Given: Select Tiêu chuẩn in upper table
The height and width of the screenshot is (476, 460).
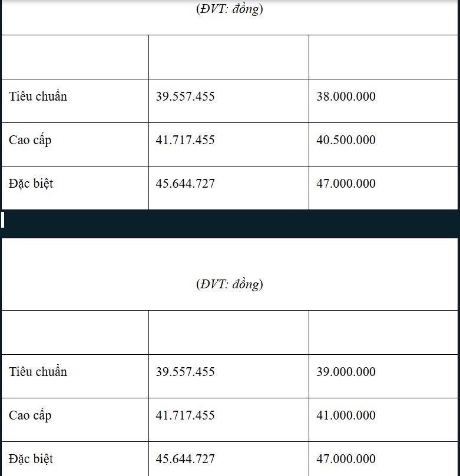Looking at the screenshot, I should tap(38, 96).
